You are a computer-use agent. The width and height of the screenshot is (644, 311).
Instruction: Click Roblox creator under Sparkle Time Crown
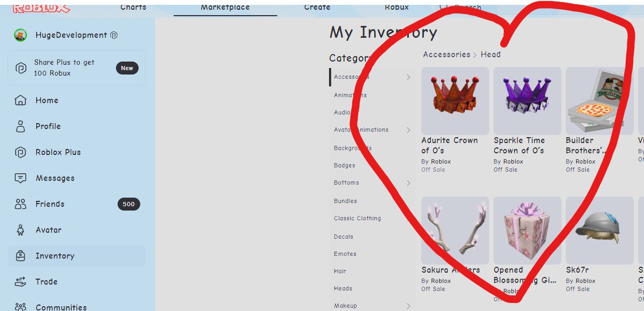tap(513, 161)
